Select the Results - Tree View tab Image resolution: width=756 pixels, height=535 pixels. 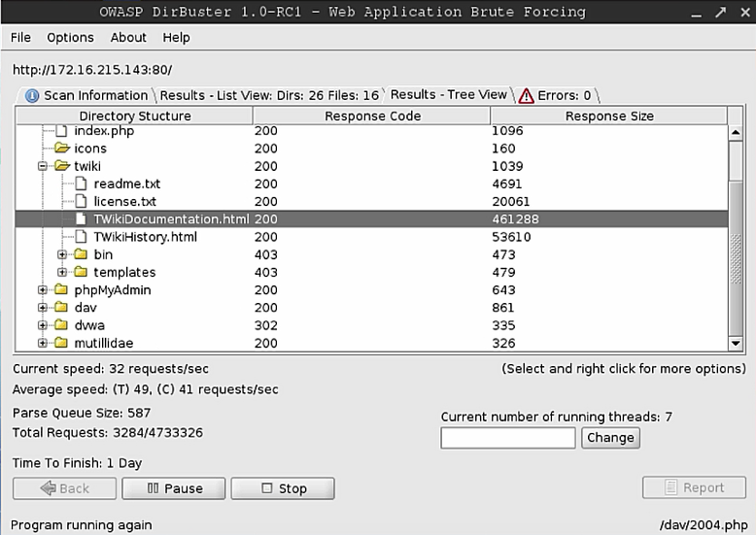[x=448, y=94]
